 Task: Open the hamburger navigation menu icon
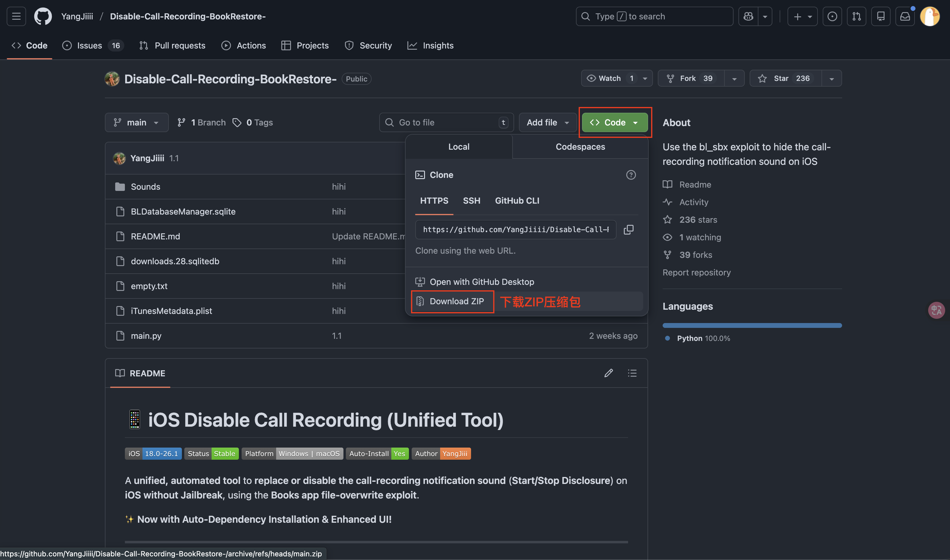(16, 16)
